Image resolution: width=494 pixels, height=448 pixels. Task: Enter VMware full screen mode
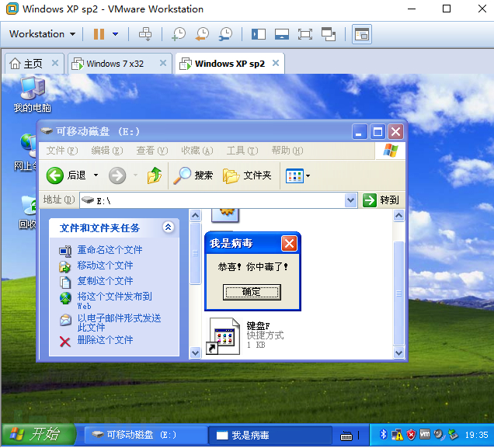305,34
